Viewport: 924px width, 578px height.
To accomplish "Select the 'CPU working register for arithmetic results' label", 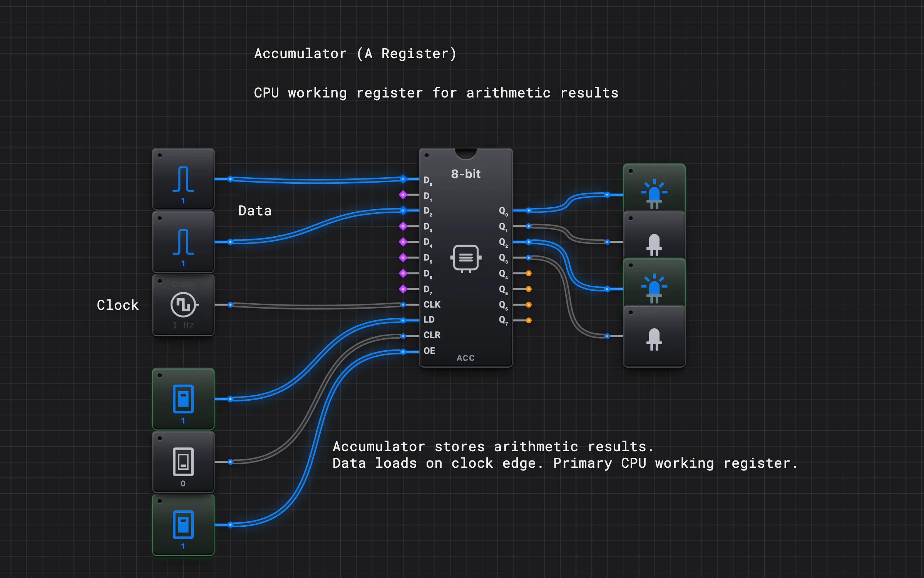I will (436, 93).
